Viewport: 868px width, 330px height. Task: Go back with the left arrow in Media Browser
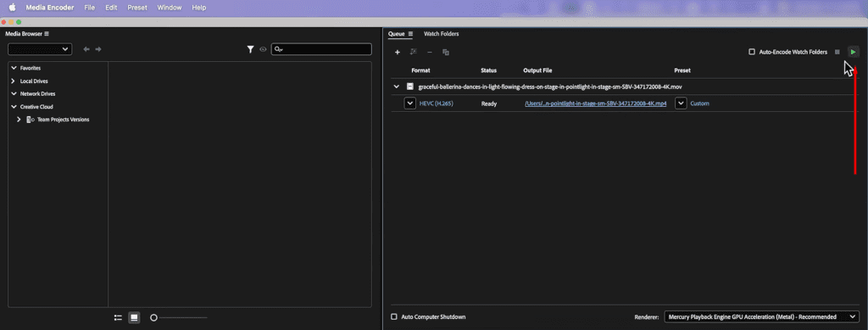click(86, 49)
